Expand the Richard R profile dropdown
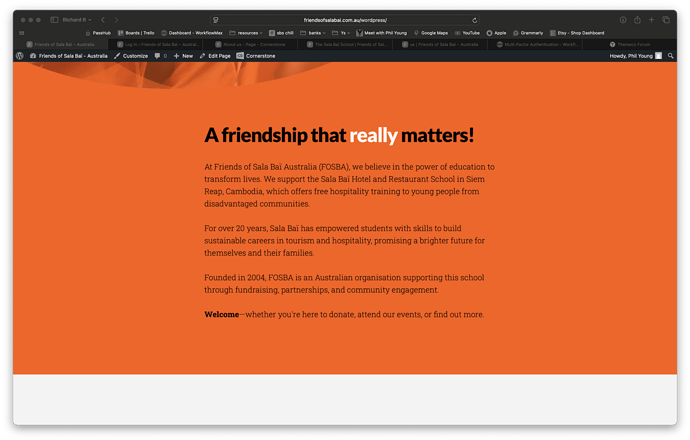 pos(77,20)
